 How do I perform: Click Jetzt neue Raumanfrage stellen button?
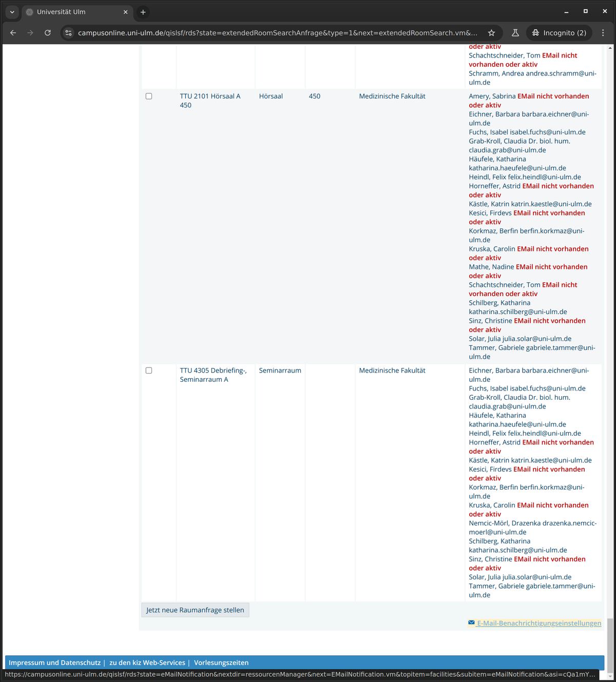point(195,610)
